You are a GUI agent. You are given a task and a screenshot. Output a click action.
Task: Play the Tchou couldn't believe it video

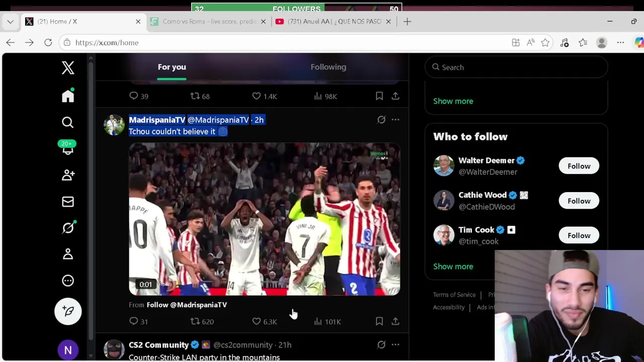click(265, 219)
